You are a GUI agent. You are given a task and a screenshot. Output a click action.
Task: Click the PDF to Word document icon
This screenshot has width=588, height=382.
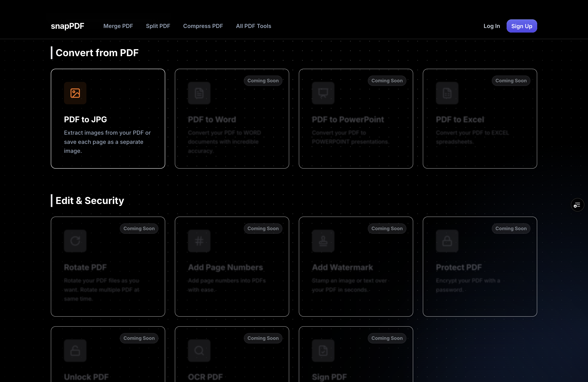tap(199, 93)
